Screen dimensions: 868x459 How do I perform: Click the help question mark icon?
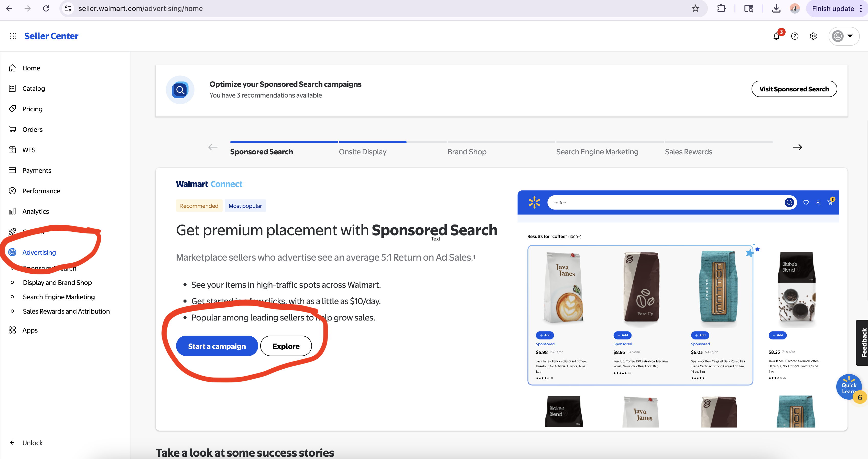click(795, 36)
